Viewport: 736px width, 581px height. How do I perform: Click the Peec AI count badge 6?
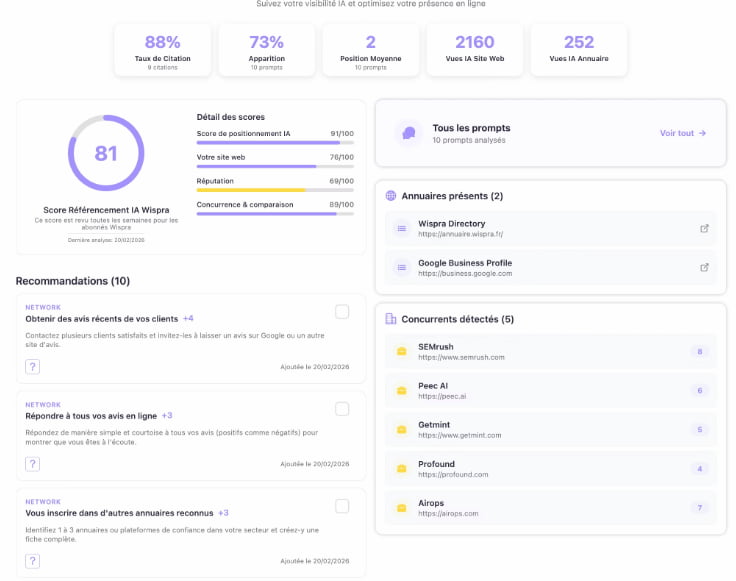pos(699,390)
